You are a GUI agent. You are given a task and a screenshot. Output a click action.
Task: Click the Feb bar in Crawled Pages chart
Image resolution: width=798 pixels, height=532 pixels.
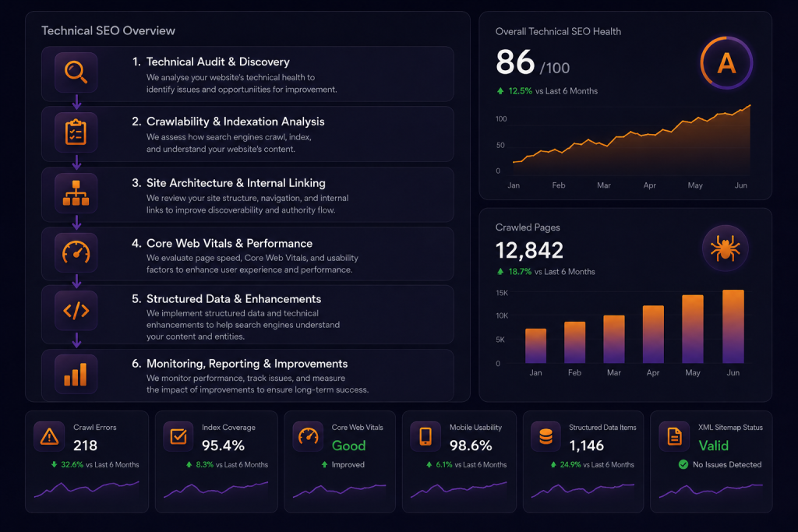pyautogui.click(x=574, y=342)
